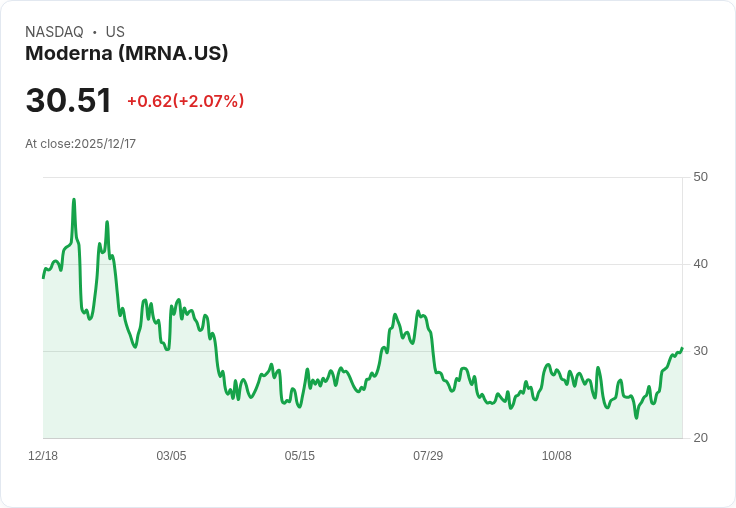Click the 40 y-axis label
Image resolution: width=736 pixels, height=508 pixels.
(x=700, y=264)
